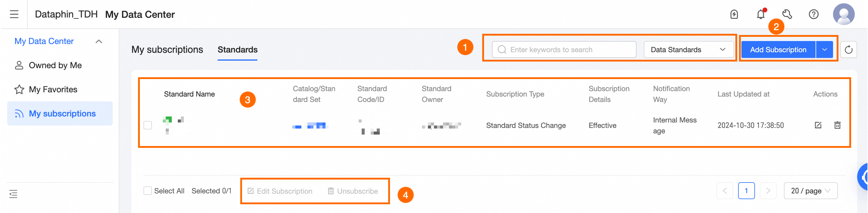Click the lightning quick-action icon in header

coord(734,14)
